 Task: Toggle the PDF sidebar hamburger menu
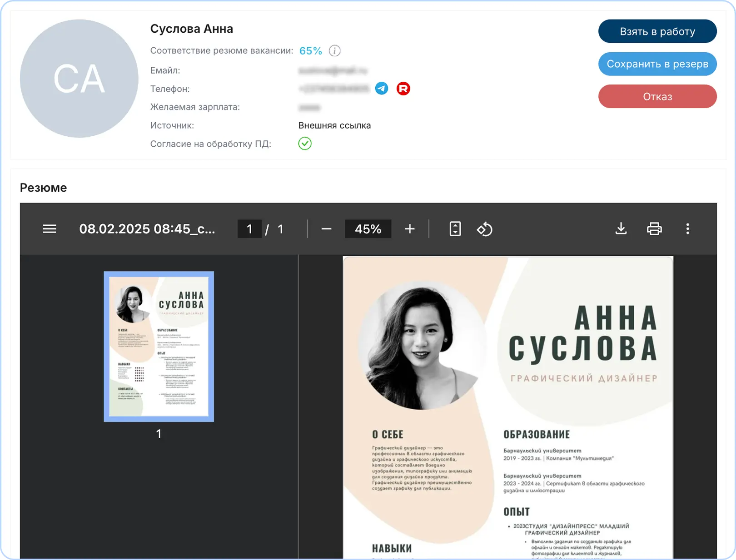click(x=50, y=229)
